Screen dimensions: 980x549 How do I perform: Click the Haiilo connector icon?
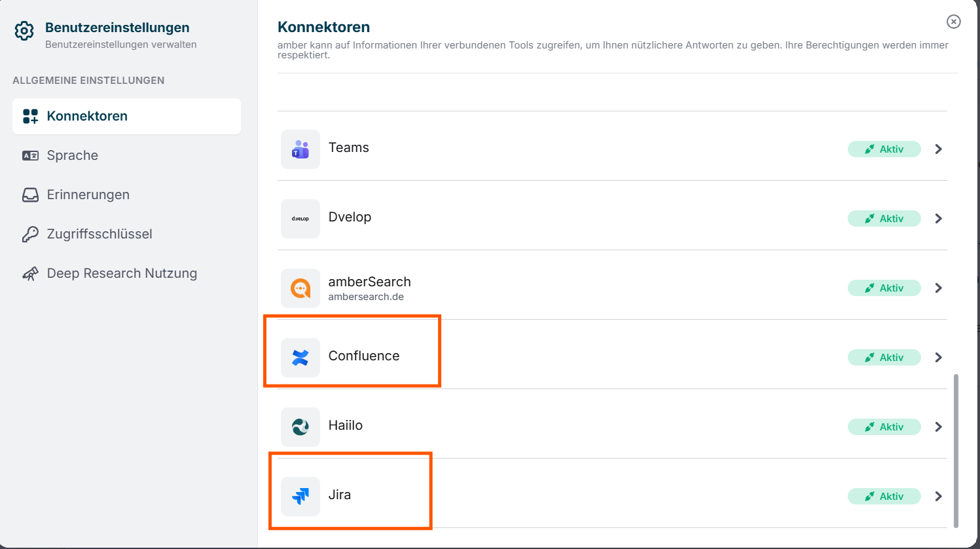point(300,427)
